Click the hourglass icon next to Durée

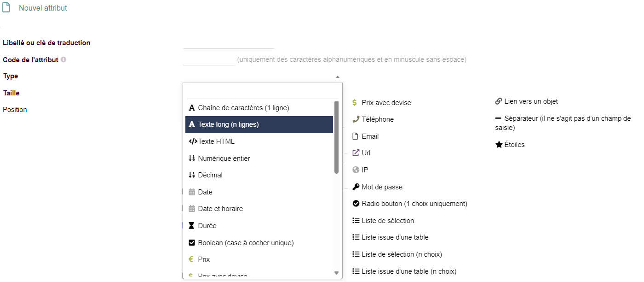192,226
